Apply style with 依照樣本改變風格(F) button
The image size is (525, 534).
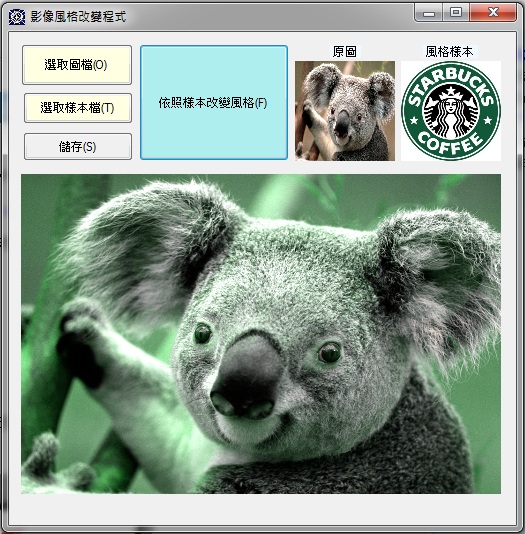214,103
